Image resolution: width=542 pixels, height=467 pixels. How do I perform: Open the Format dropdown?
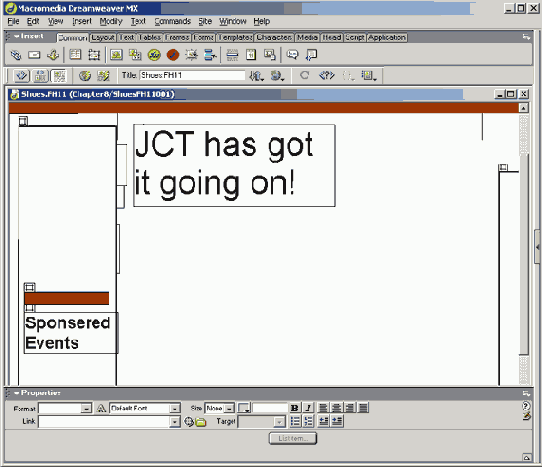click(65, 408)
